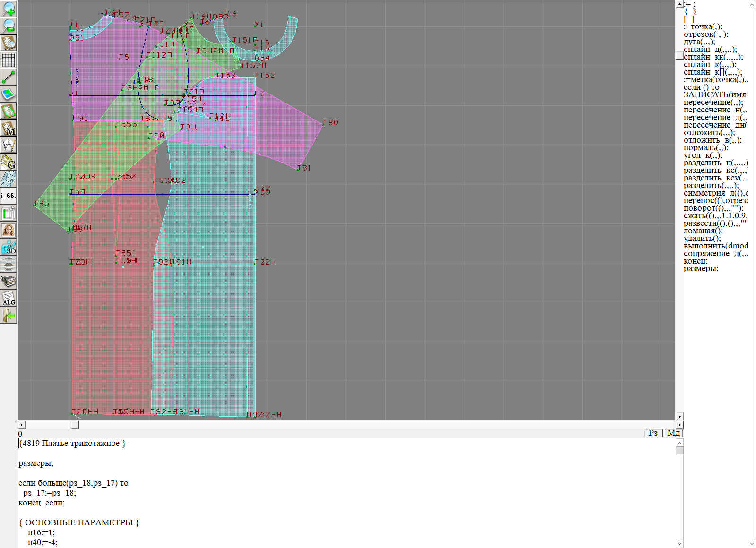756x548 pixels.
Task: Click the zoom out magnifier icon
Action: pyautogui.click(x=9, y=26)
